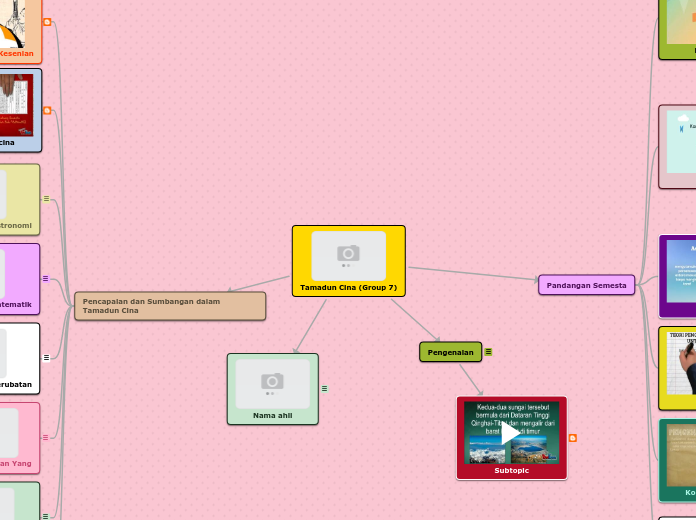This screenshot has width=696, height=520.
Task: Click the notes icon next to Nama ahli
Action: (x=325, y=389)
